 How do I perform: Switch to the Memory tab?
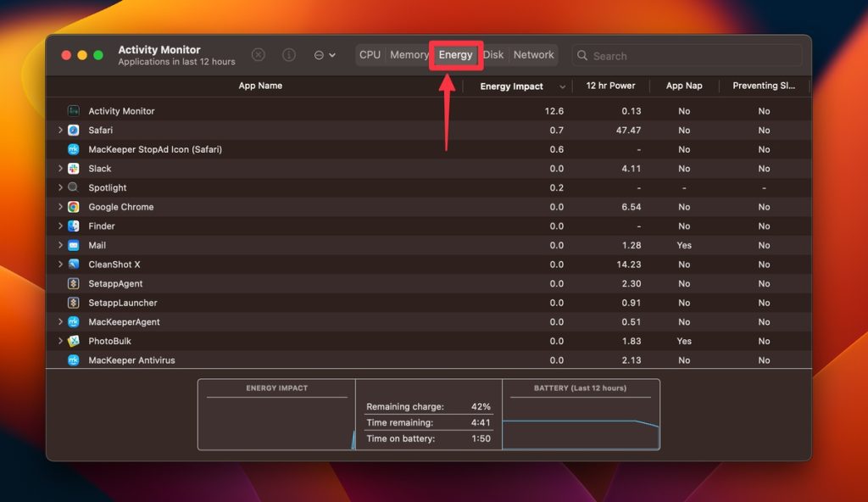tap(409, 55)
